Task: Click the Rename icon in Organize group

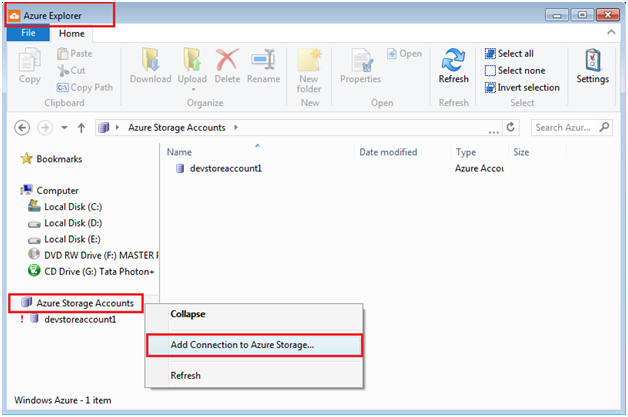Action: pyautogui.click(x=263, y=60)
